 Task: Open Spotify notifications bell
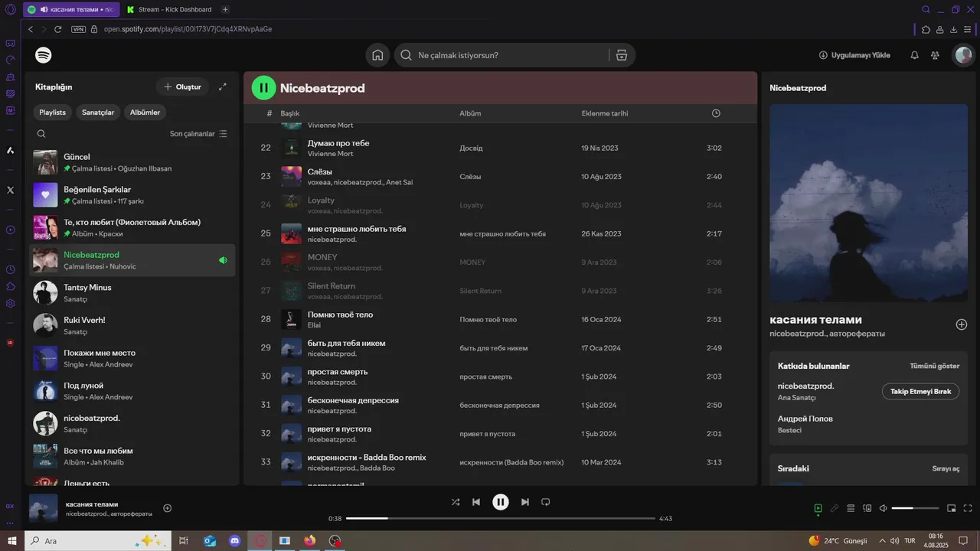point(914,55)
